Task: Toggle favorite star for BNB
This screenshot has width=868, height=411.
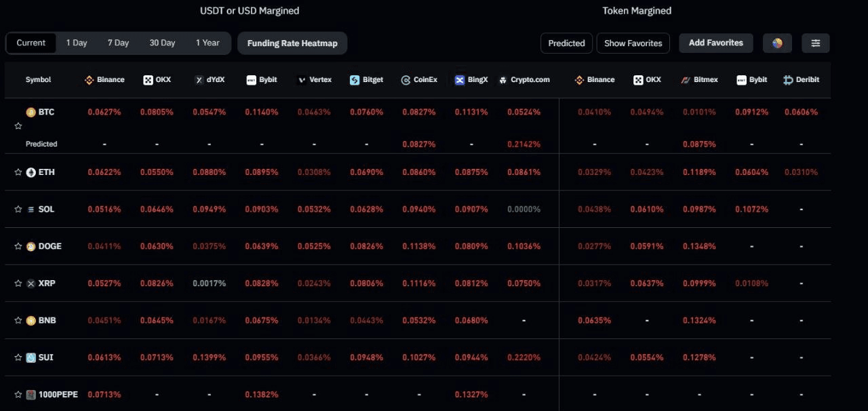Action: [x=18, y=320]
